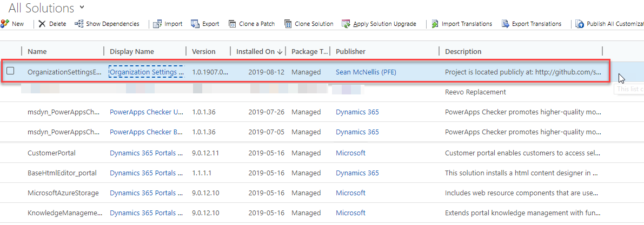Screen dimensions: 644x225
Task: Click the Clone Solution icon
Action: pos(288,24)
